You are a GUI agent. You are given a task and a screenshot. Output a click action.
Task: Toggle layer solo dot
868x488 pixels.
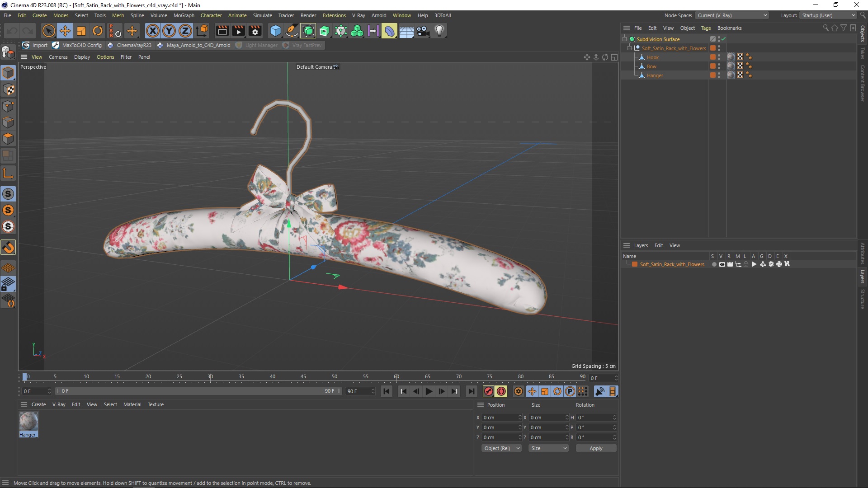pos(714,264)
